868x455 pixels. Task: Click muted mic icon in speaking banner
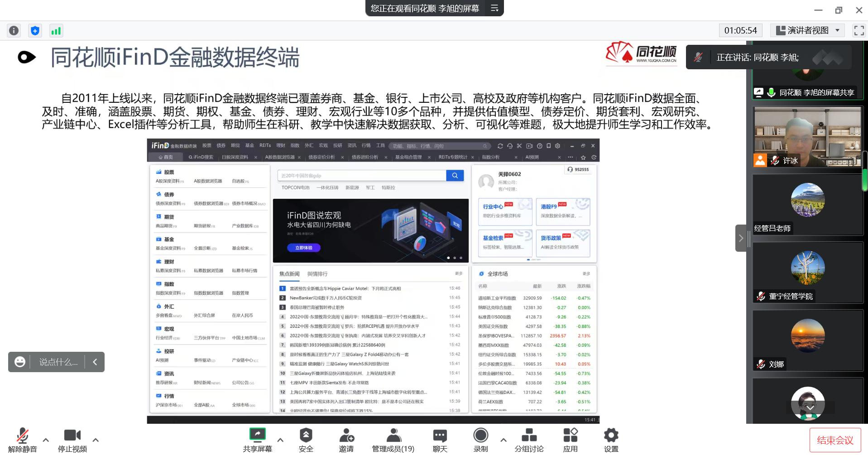(x=698, y=57)
